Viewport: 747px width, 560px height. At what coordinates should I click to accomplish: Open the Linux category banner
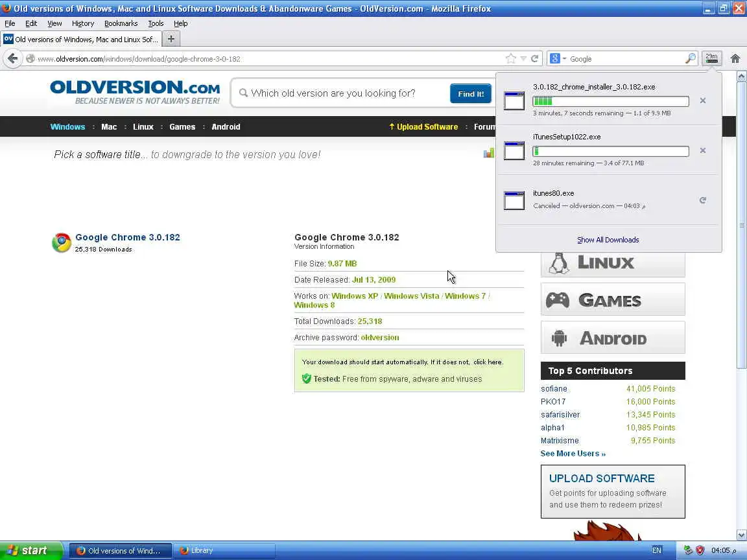613,263
